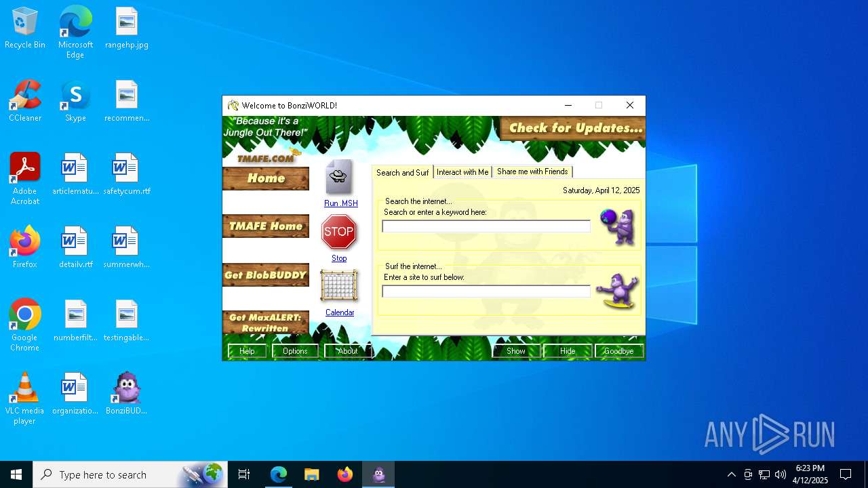868x488 pixels.
Task: Open the Options button
Action: tap(295, 351)
